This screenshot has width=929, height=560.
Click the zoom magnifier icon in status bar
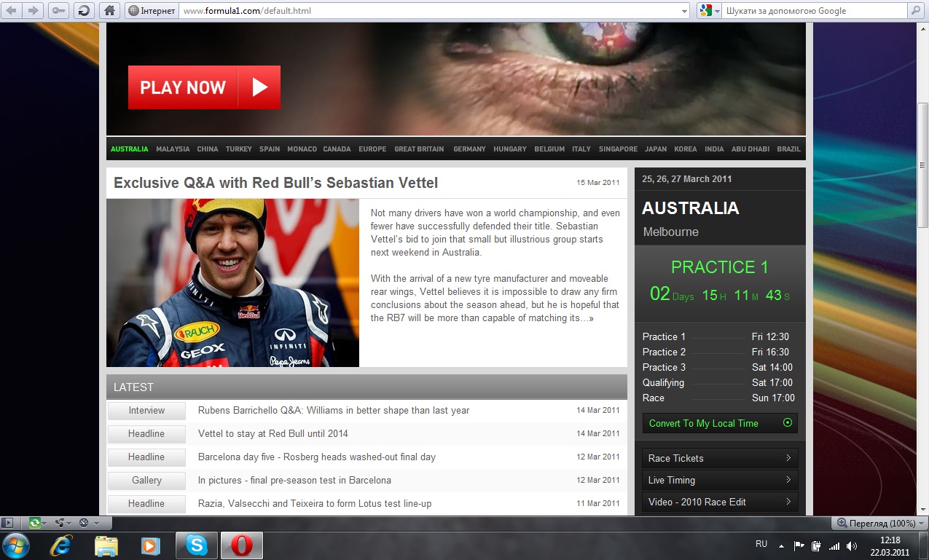pyautogui.click(x=842, y=523)
